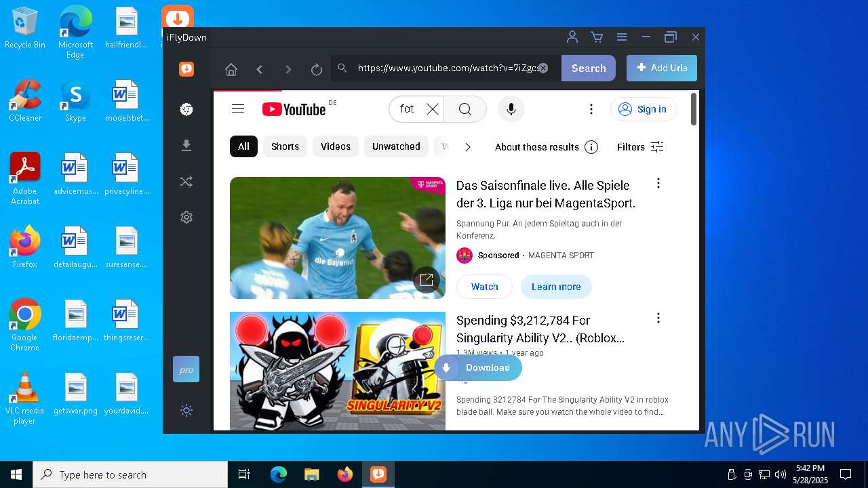Click the YouTube search text box
868x488 pixels.
(x=407, y=109)
